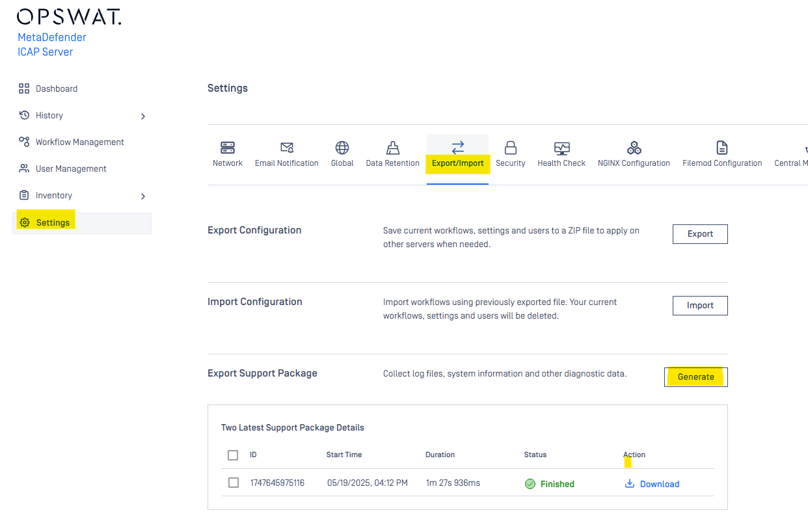This screenshot has height=532, width=808.
Task: Check the box for package 1747645975116
Action: coord(234,483)
